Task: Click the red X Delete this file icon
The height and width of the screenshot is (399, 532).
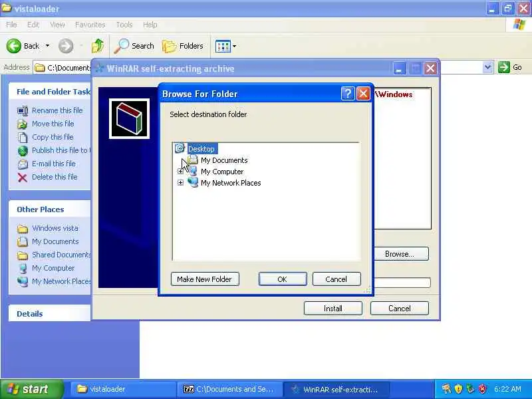Action: coord(23,177)
